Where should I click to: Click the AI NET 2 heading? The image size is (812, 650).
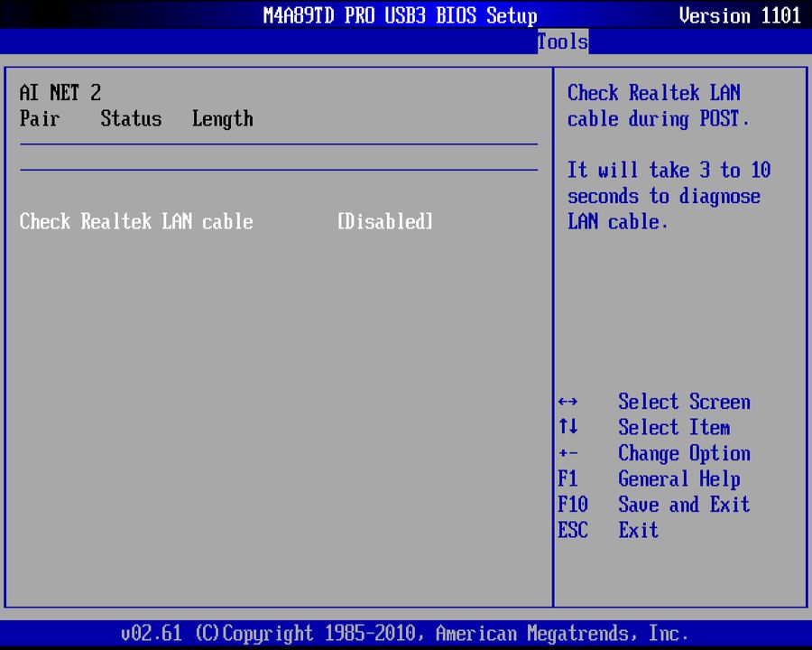(x=60, y=92)
